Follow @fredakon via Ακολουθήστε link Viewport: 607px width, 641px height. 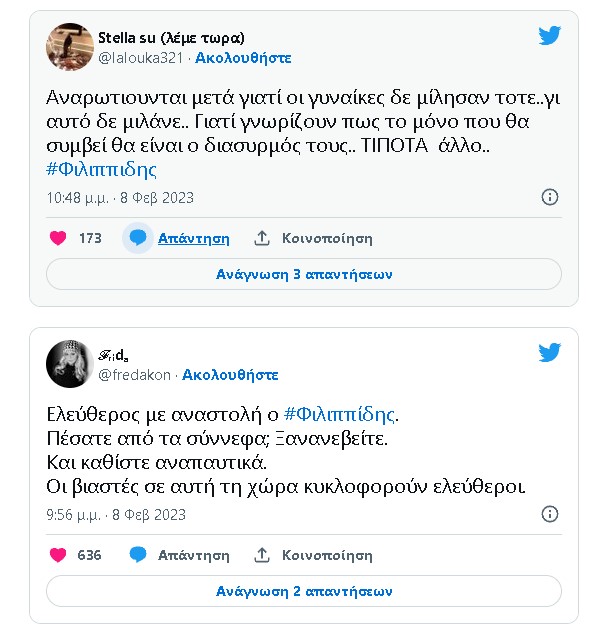click(229, 375)
